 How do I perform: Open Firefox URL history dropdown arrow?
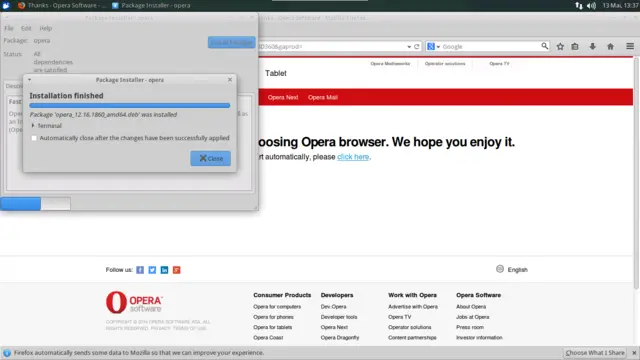pyautogui.click(x=409, y=47)
